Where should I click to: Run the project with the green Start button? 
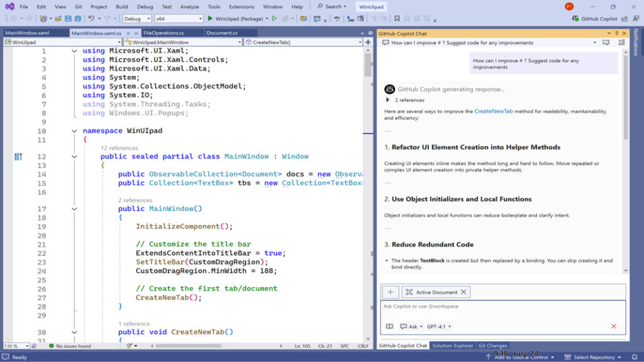point(210,18)
